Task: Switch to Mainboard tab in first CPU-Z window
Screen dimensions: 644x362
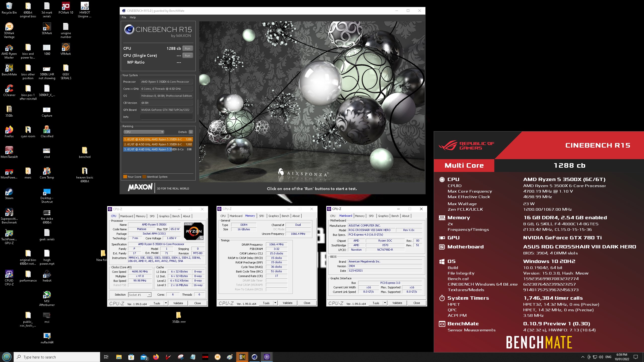Action: coord(127,216)
